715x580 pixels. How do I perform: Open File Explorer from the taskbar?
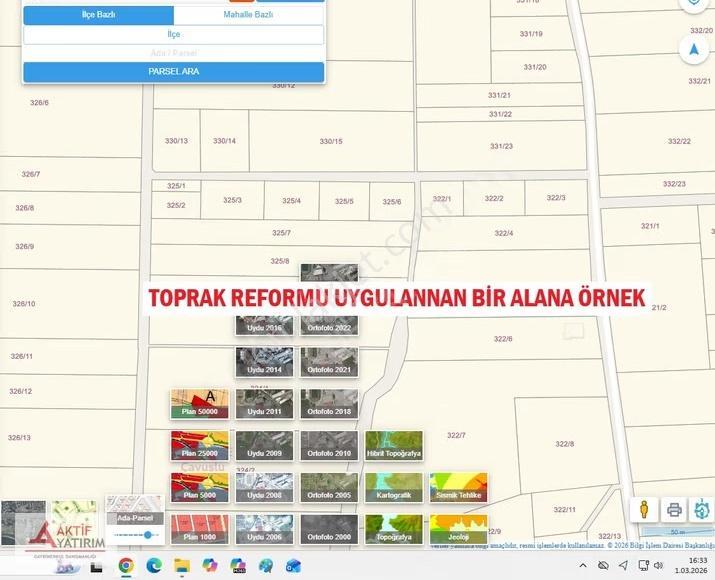pos(182,566)
